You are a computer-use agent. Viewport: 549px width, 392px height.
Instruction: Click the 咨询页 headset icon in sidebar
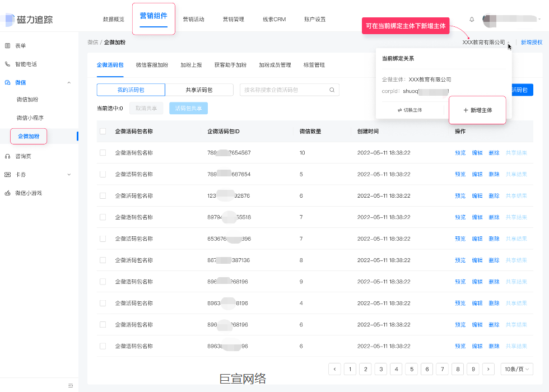click(x=7, y=156)
